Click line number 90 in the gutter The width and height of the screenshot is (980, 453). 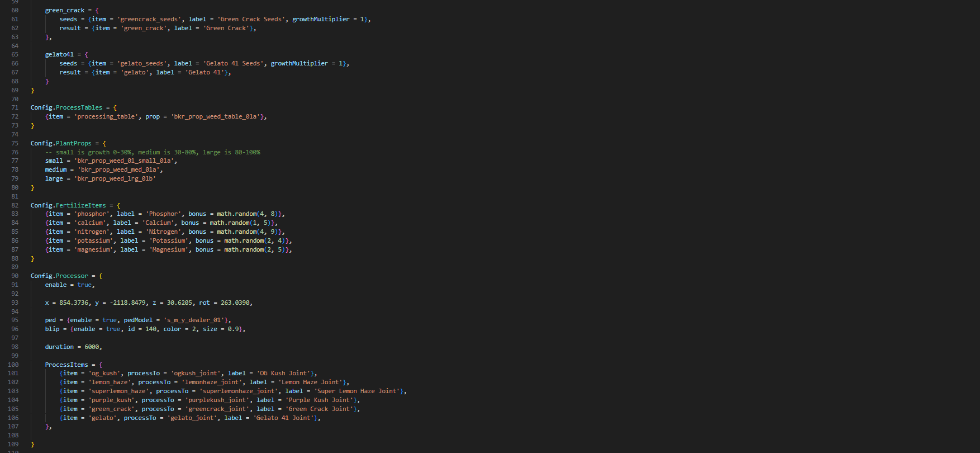click(x=15, y=276)
